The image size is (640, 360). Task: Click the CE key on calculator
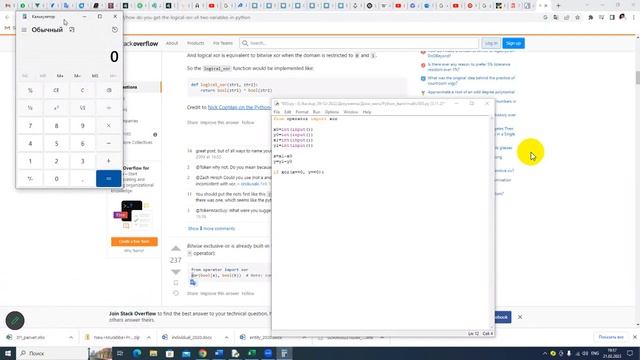[56, 90]
